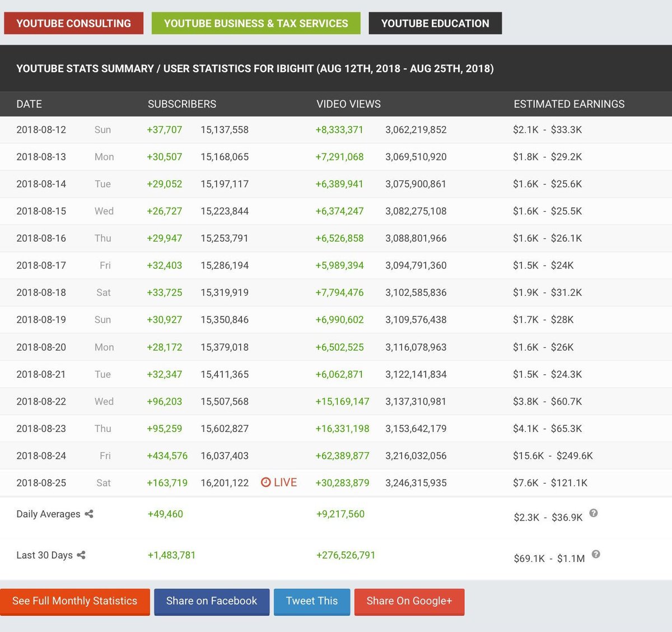Click subscriber gain +96,203
The image size is (672, 632).
click(164, 402)
